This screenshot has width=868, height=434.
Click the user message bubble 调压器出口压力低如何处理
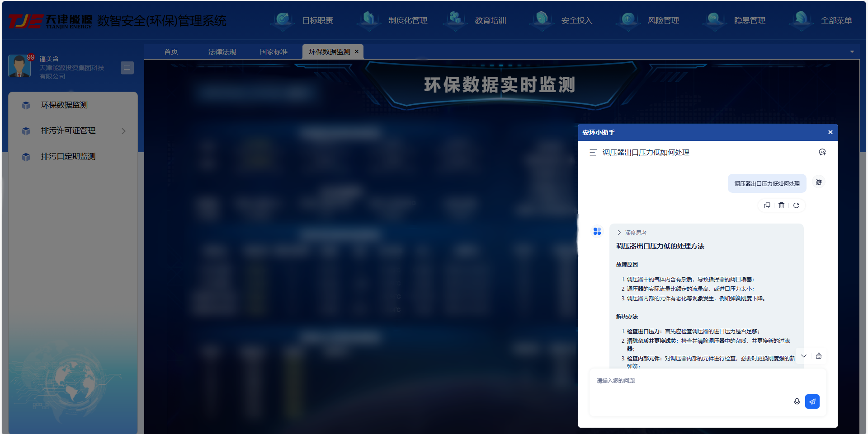[767, 183]
